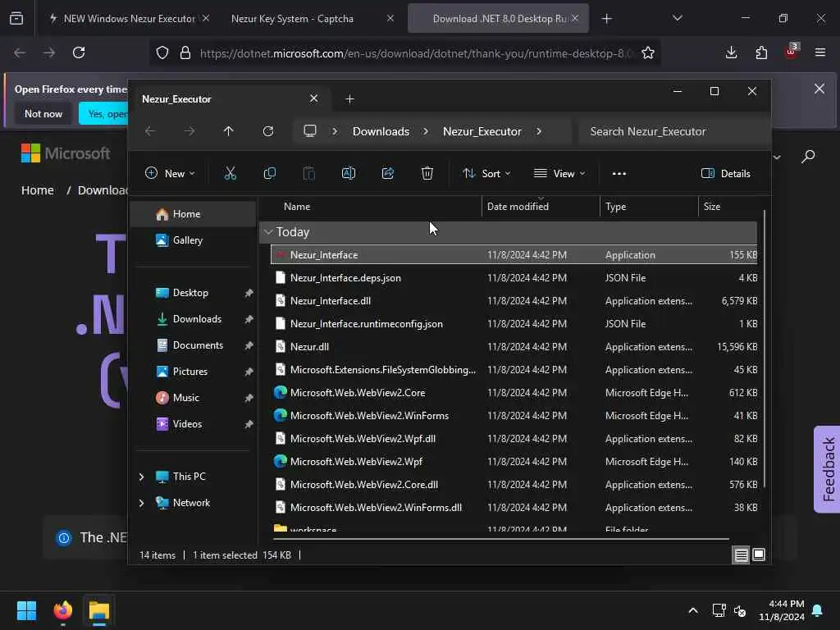
Task: Click the PC monitor icon in address bar
Action: coord(309,131)
